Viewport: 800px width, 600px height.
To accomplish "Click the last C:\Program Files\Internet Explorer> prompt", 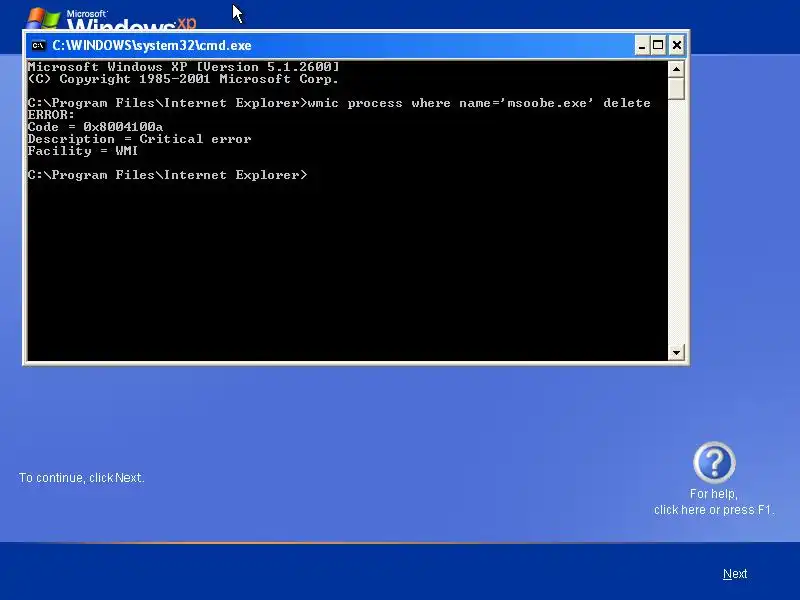I will [x=167, y=175].
